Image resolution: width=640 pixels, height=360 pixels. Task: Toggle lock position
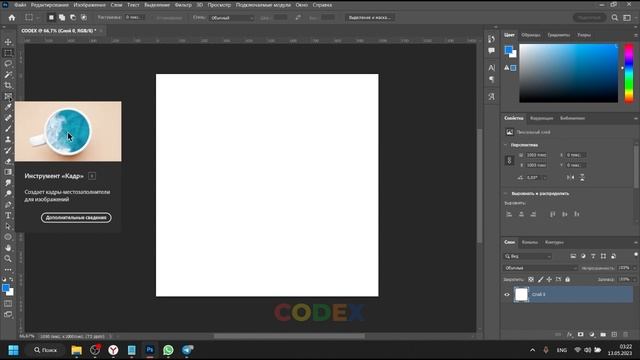(549, 280)
